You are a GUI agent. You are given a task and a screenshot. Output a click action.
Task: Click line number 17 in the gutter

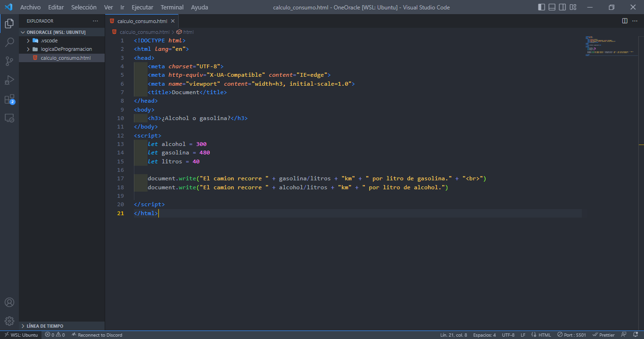coord(121,178)
